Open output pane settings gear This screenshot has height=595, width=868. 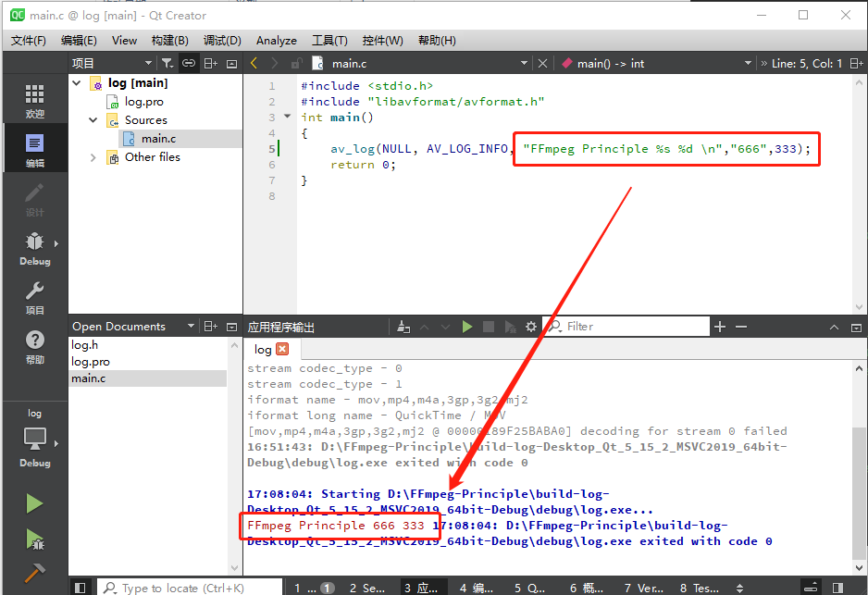530,327
